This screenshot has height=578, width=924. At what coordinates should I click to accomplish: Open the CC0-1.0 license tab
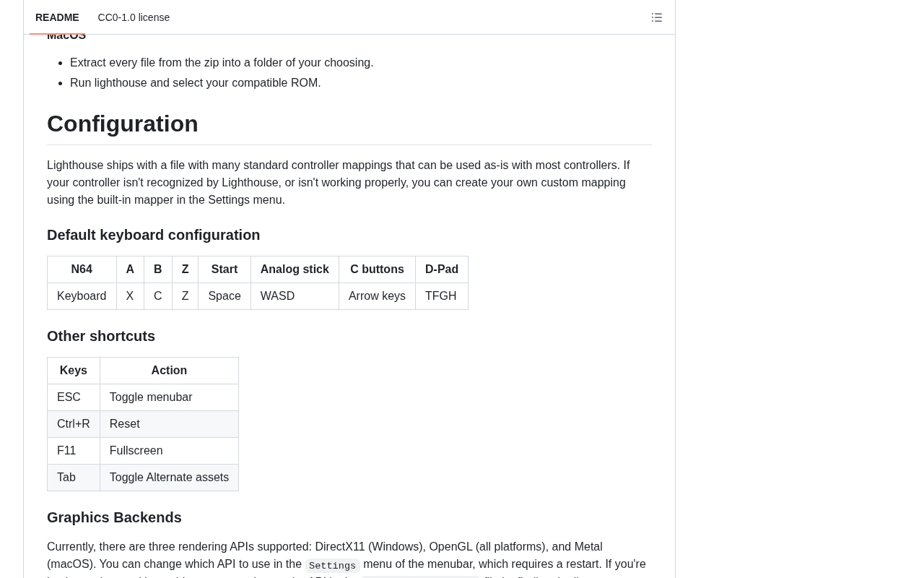134,17
